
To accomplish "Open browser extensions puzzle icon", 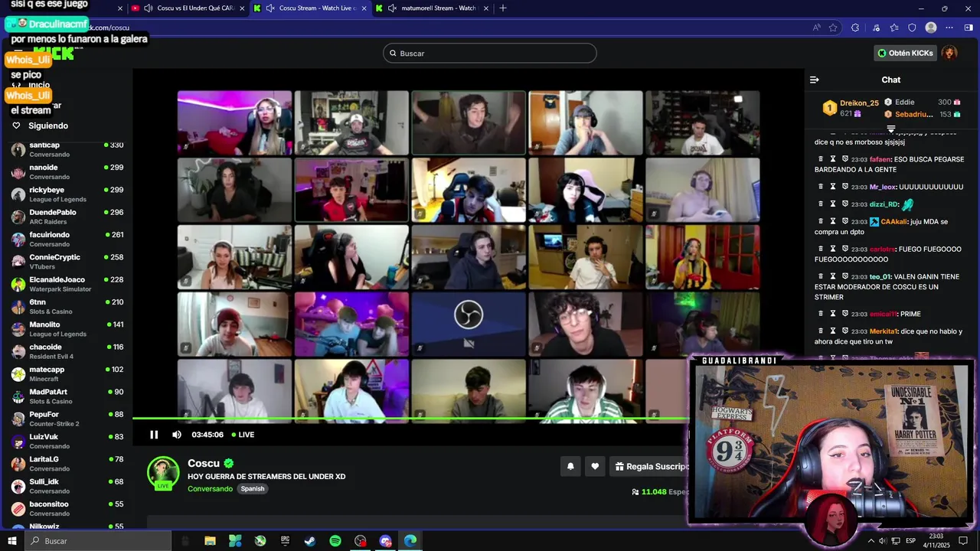I will 855,28.
